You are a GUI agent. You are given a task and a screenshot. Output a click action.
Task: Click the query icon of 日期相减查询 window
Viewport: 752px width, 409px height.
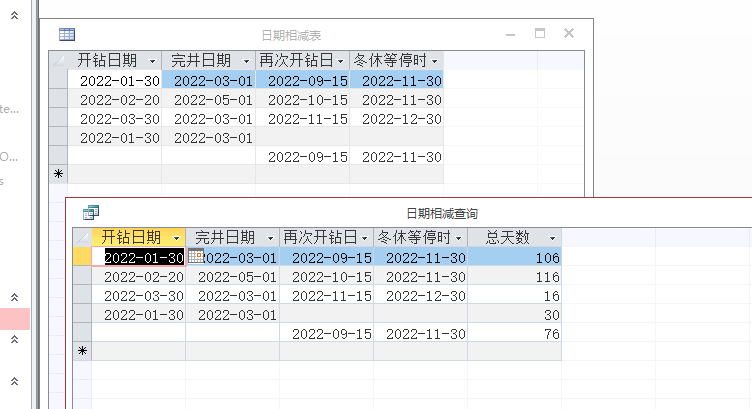[91, 212]
